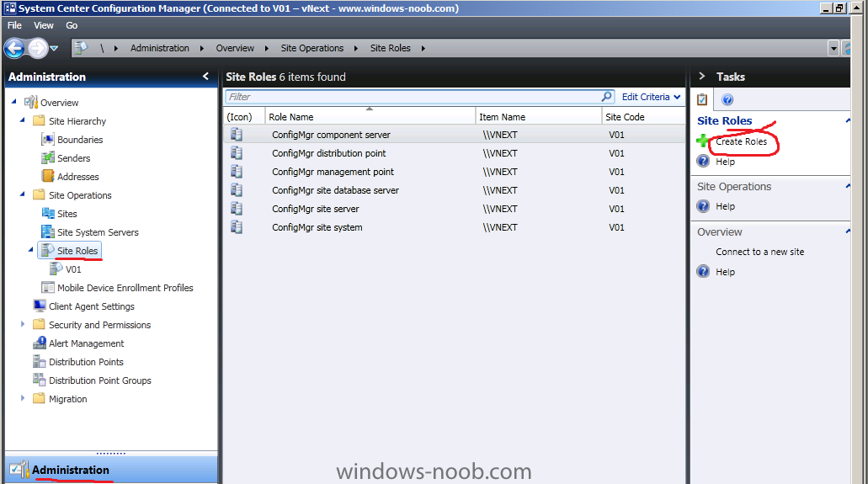Select Security and Permissions tree item
This screenshot has height=484, width=868.
click(x=99, y=325)
